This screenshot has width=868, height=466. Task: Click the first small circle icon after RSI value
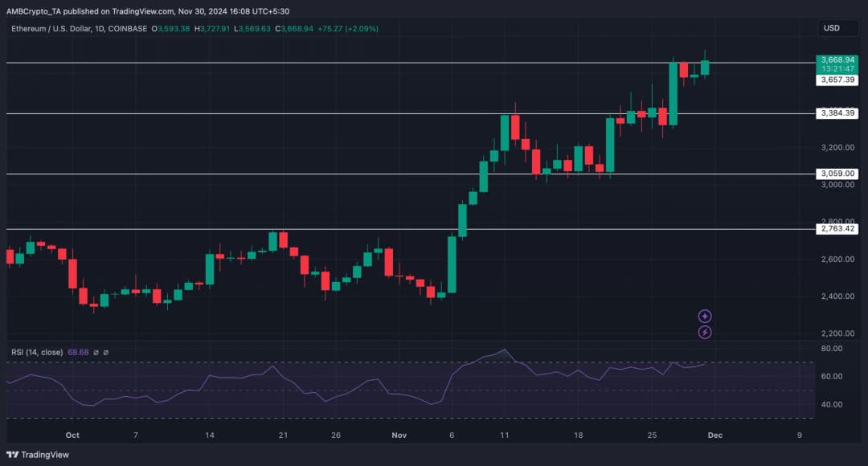(96, 352)
